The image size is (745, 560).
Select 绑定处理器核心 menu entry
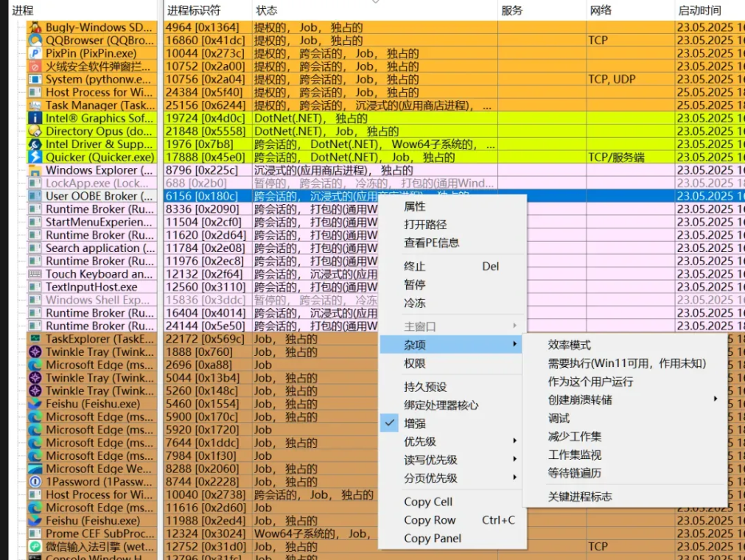click(452, 405)
